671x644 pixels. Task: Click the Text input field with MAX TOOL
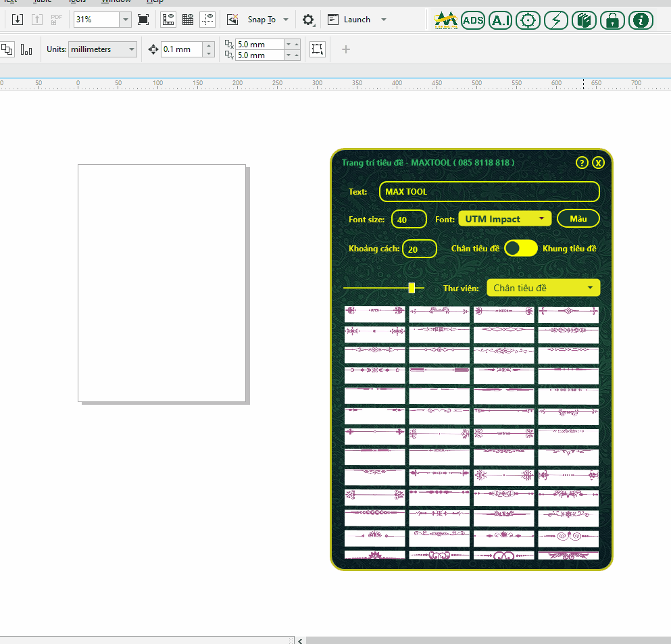coord(489,192)
